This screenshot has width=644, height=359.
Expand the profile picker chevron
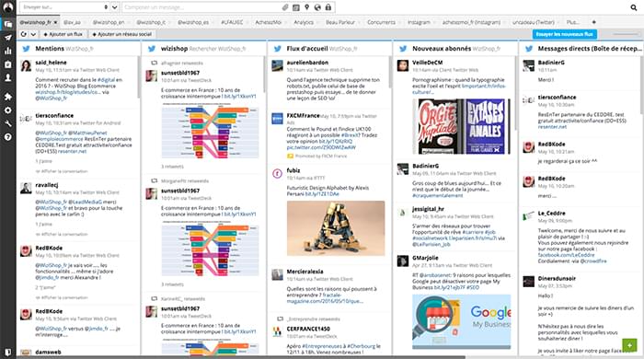pos(115,7)
